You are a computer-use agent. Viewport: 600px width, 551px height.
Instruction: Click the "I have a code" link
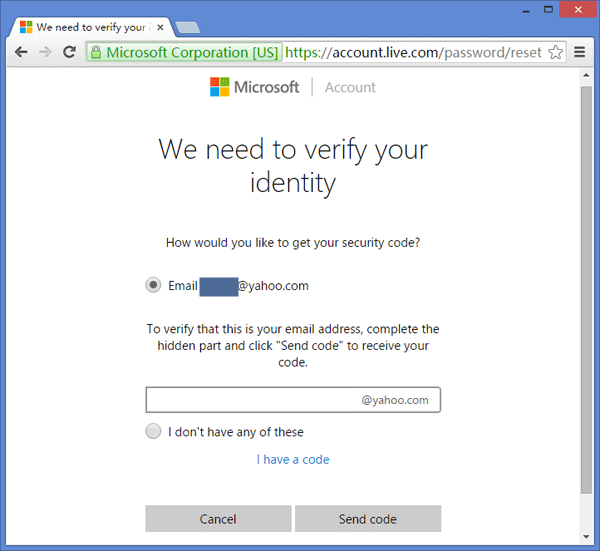(293, 460)
